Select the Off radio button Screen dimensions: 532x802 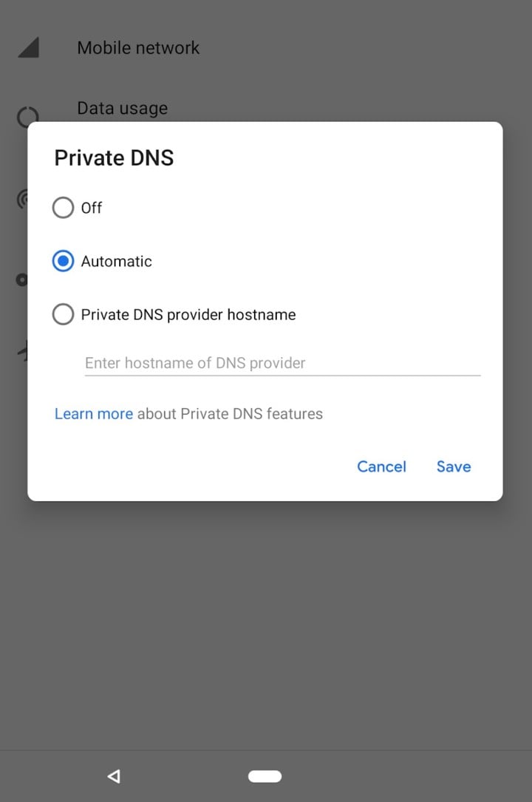pos(63,208)
